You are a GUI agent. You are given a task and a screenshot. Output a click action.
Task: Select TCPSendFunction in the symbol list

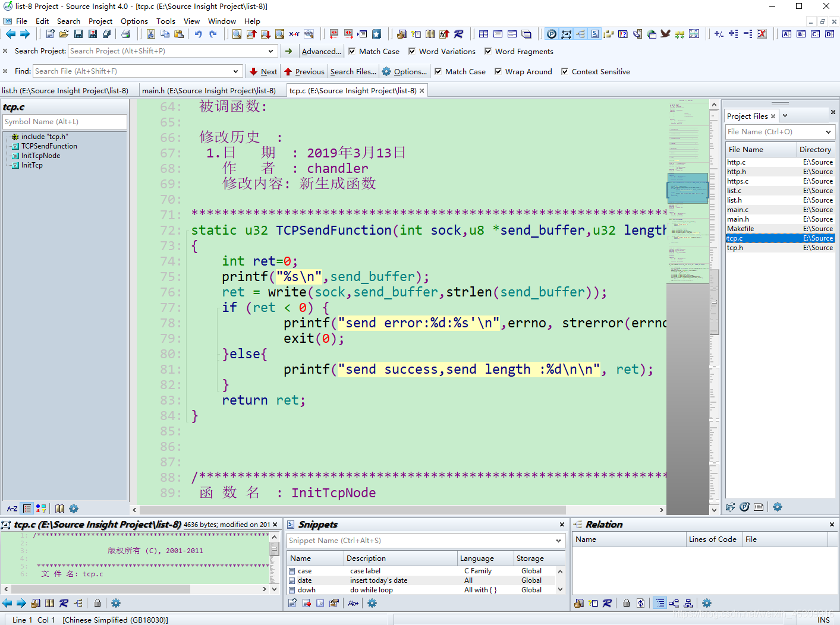pos(49,146)
